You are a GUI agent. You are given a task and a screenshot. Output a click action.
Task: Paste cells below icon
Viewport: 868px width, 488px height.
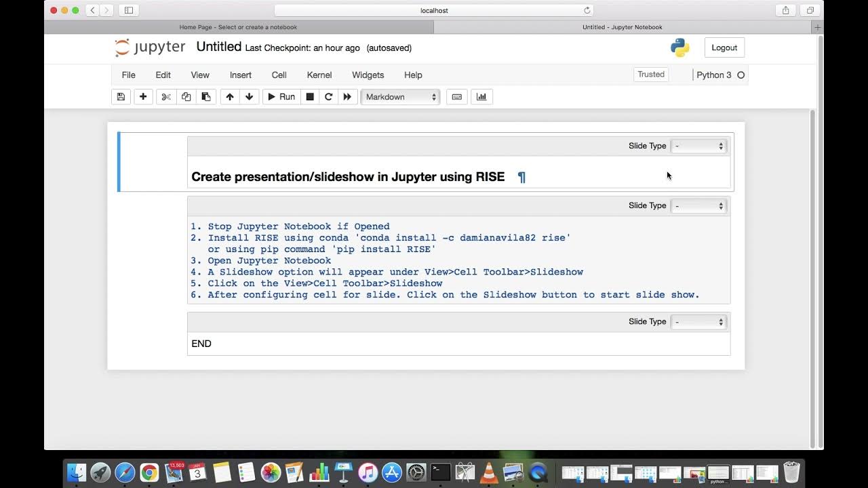tap(206, 97)
